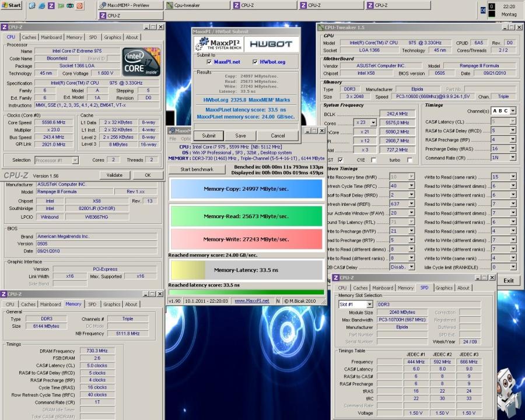Click Save in the HWbot Submit dialog
Screen dimensions: 525x420
coord(240,136)
